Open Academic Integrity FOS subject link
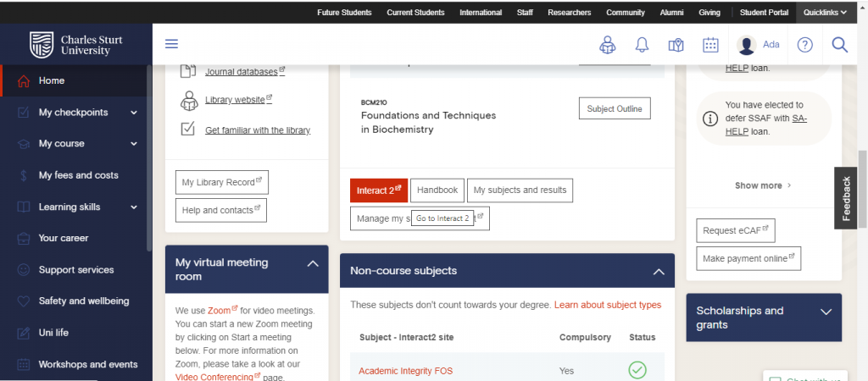This screenshot has height=381, width=868. 406,371
